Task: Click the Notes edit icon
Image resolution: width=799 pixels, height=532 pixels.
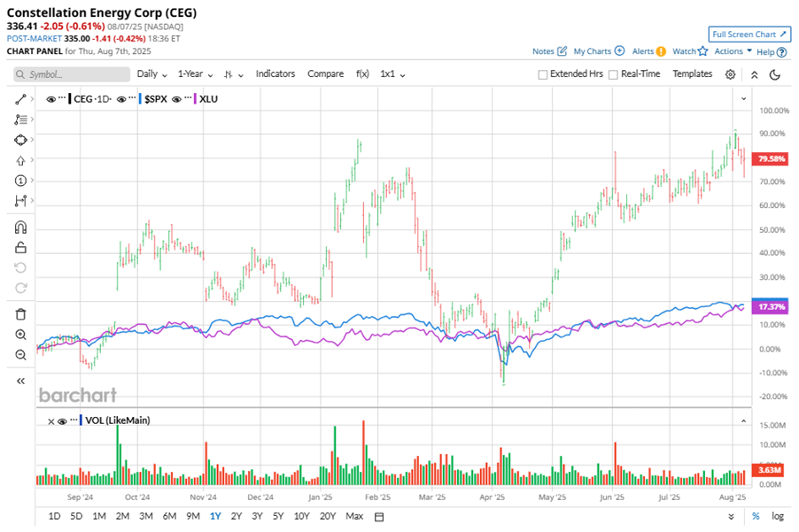Action: coord(562,51)
